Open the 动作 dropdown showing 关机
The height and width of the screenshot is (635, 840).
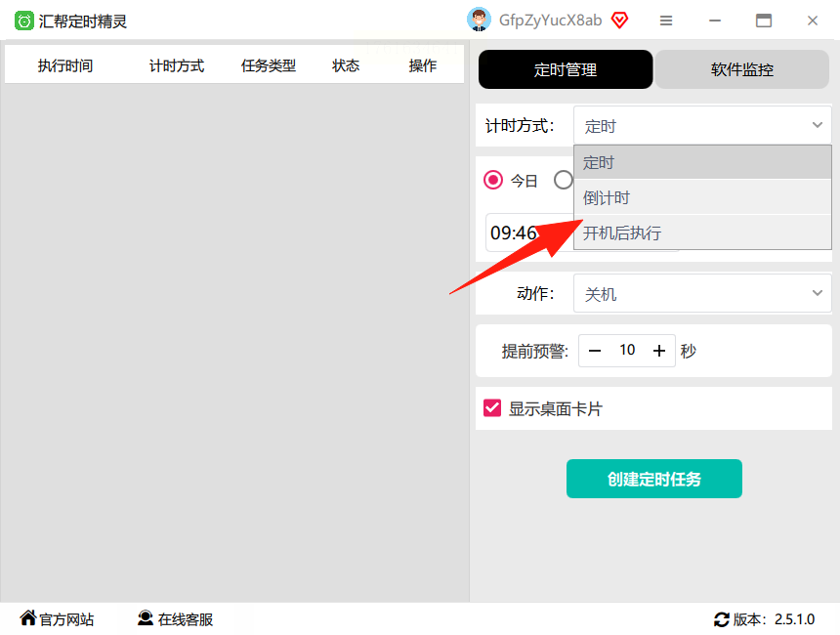[x=702, y=293]
